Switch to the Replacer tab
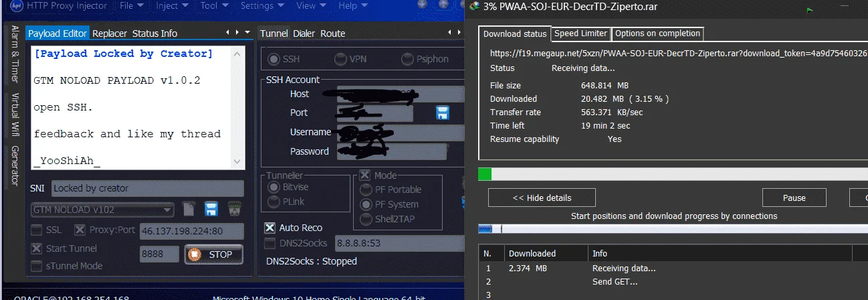868x300 pixels. 110,33
